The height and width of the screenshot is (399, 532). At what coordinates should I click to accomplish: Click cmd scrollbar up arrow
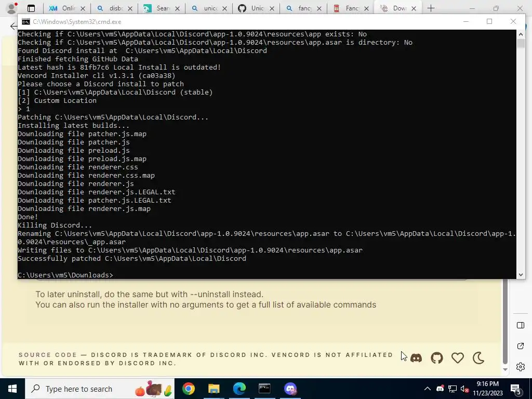[521, 34]
